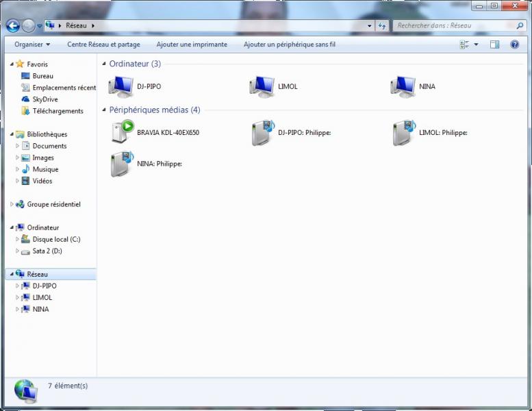Screen dimensions: 532x411
Task: Open the view options dropdown arrow
Action: 477,45
